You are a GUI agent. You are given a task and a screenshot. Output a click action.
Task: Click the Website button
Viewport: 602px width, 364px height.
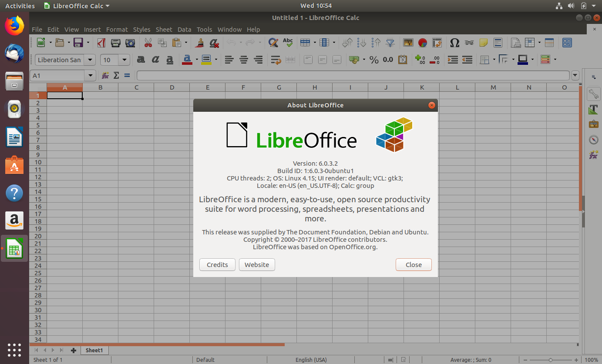tap(257, 264)
